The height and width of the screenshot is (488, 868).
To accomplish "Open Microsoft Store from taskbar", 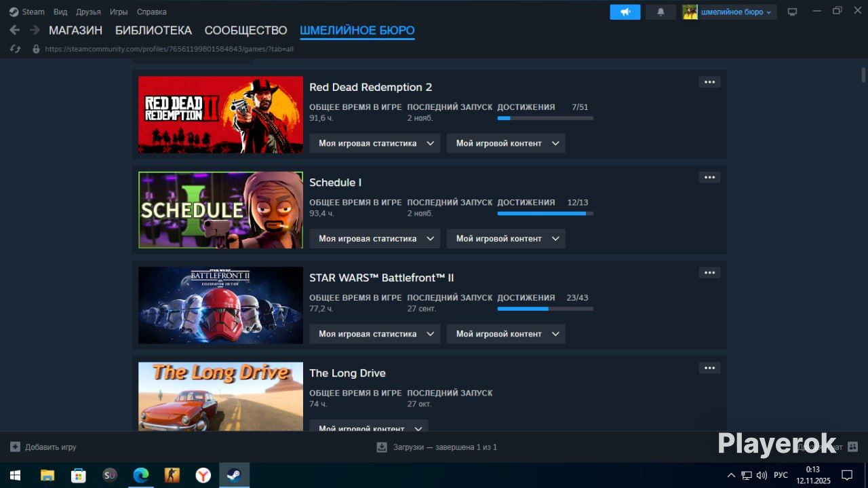I will 79,475.
